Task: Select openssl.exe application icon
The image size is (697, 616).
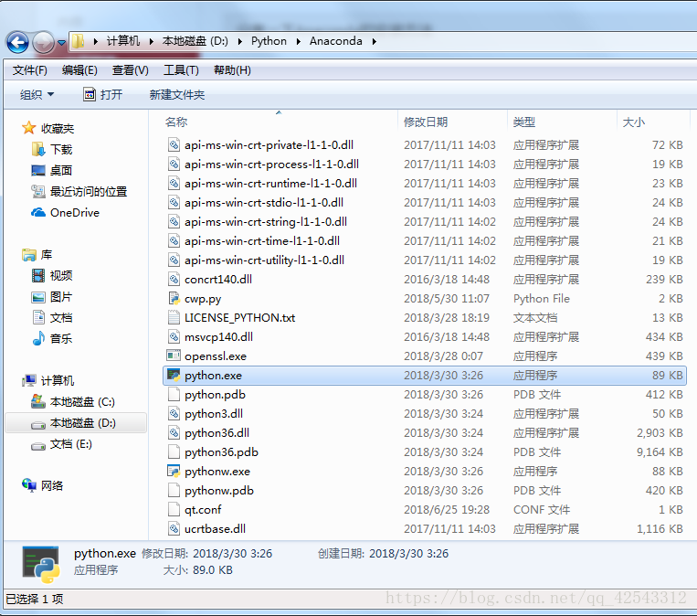Action: tap(174, 356)
